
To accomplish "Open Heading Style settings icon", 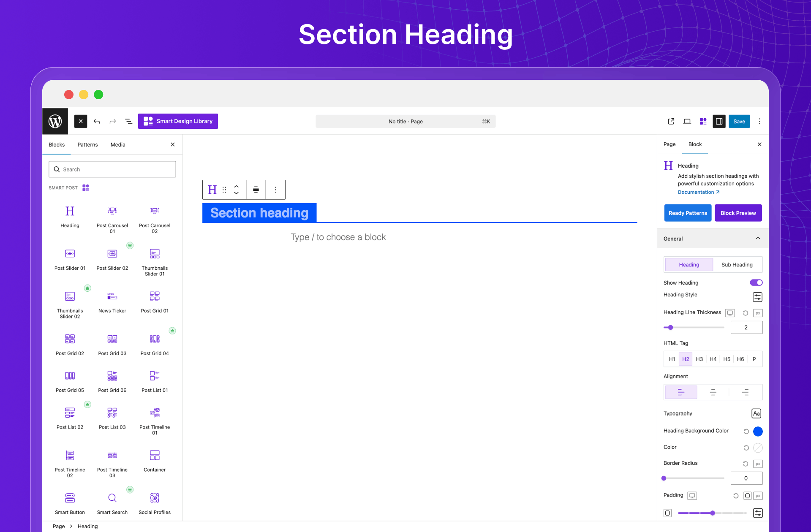I will tap(757, 297).
